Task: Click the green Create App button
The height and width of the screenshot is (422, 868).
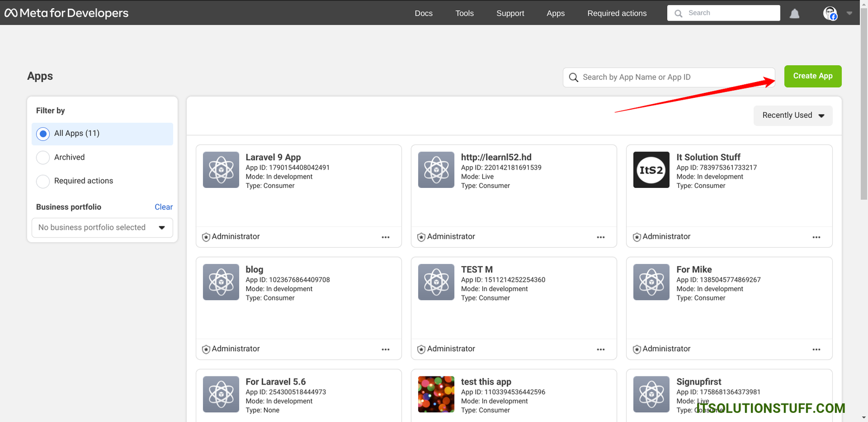Action: (x=812, y=76)
